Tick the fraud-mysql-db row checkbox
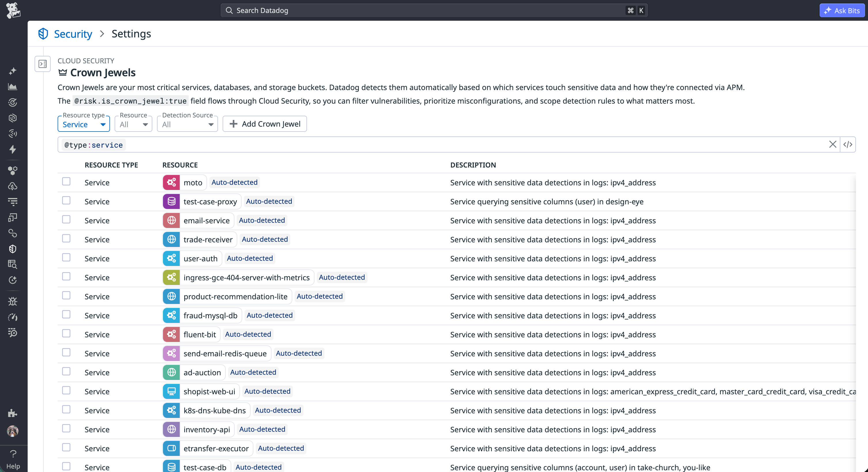868x472 pixels. click(x=66, y=315)
